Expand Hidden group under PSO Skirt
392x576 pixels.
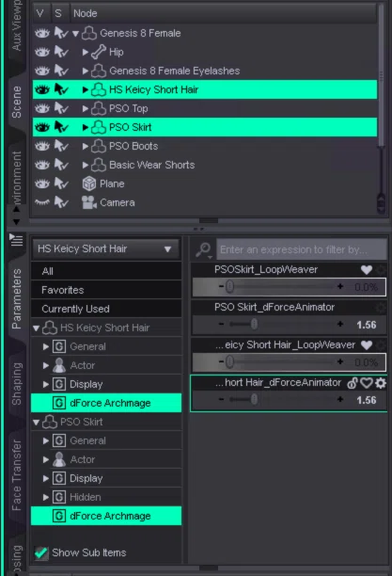click(45, 497)
